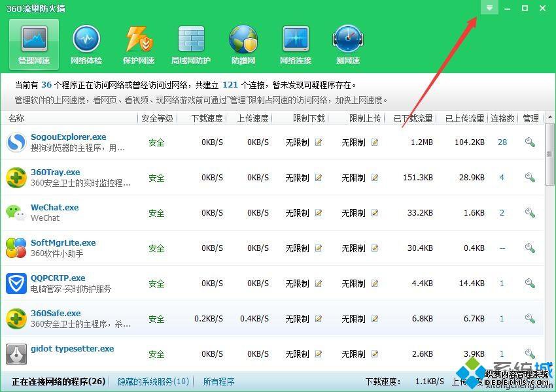
Task: Click the SogouExplorer.exe program icon
Action: tap(16, 142)
